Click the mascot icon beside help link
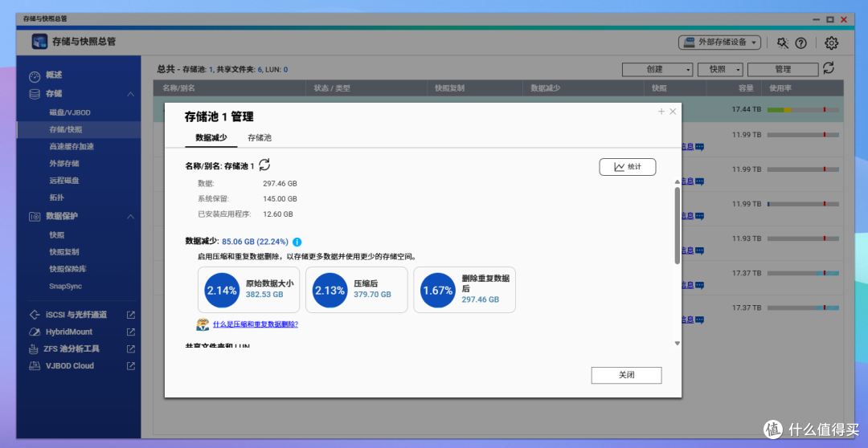Viewport: 868px width, 448px height. [203, 324]
